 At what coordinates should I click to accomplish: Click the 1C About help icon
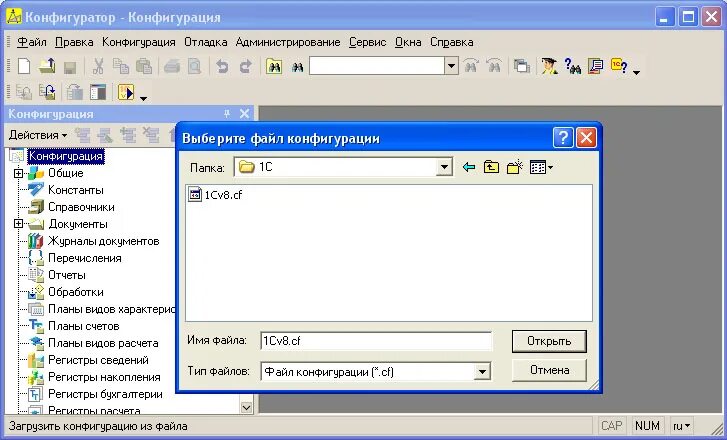(619, 66)
